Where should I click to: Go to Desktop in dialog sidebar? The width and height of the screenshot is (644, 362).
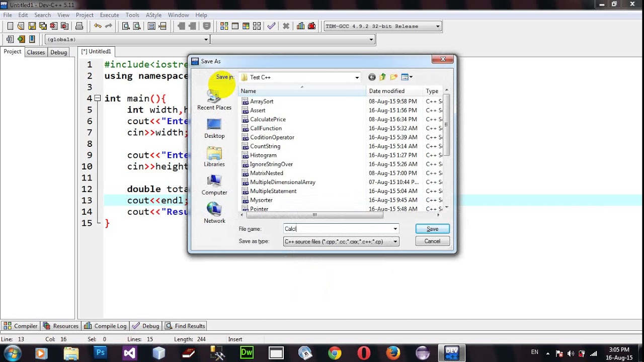[x=214, y=129]
